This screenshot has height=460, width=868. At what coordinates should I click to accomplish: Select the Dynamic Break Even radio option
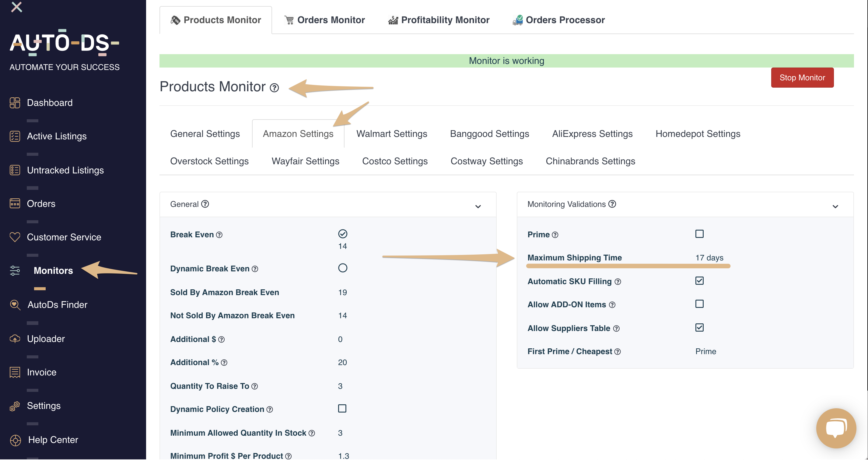coord(342,268)
